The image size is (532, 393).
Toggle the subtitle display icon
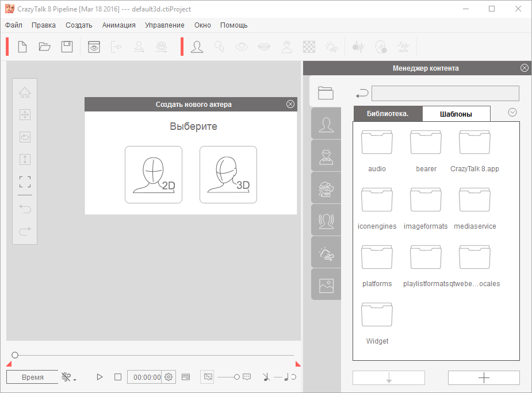pyautogui.click(x=186, y=377)
